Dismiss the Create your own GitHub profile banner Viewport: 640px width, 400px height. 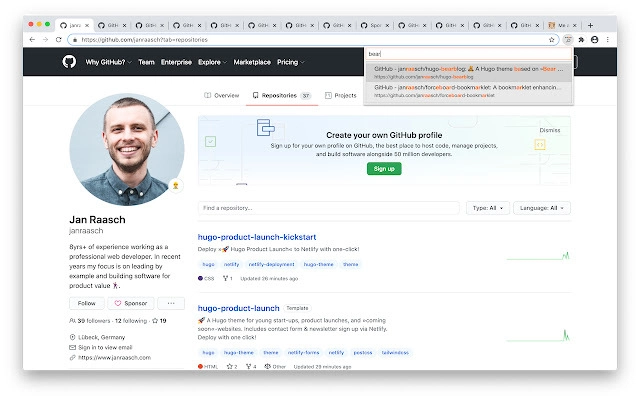[x=550, y=130]
